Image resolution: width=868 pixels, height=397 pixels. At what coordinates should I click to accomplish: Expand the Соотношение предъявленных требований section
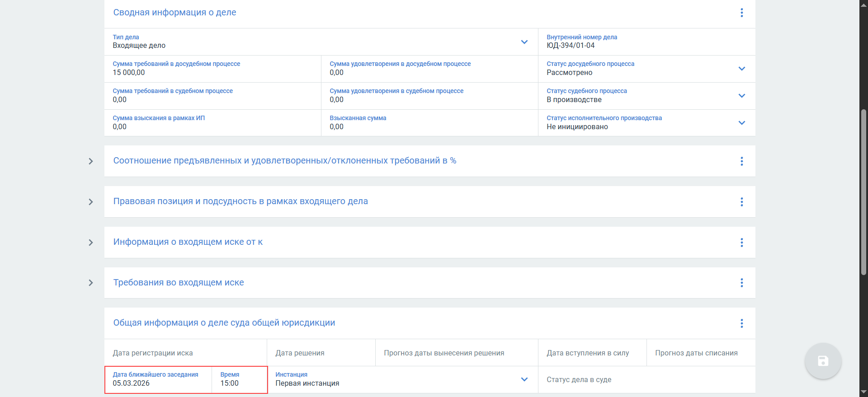click(x=91, y=161)
